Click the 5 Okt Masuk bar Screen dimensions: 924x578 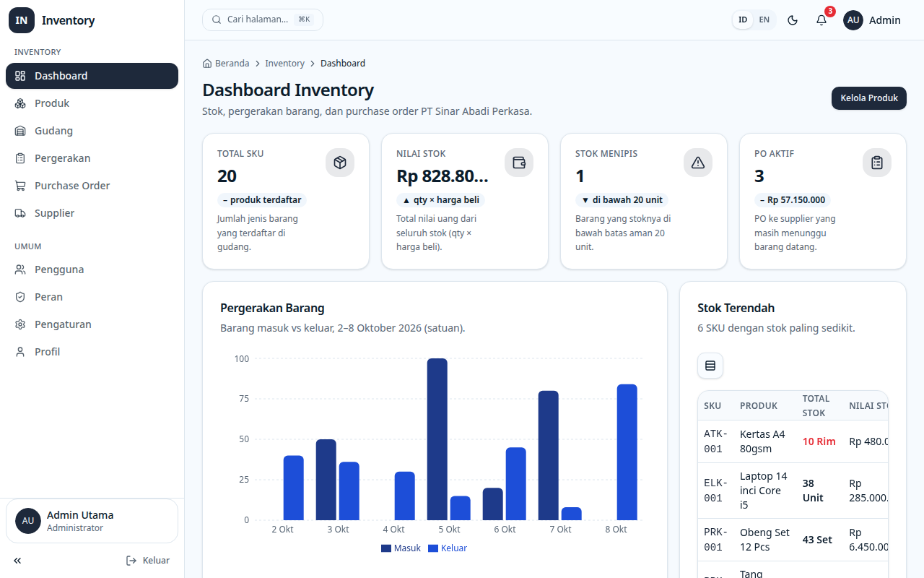(437, 439)
